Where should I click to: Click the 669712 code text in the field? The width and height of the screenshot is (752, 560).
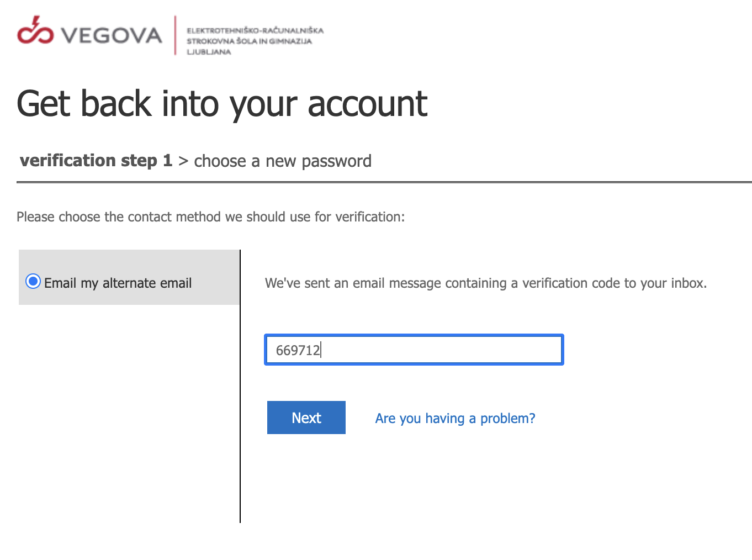298,350
